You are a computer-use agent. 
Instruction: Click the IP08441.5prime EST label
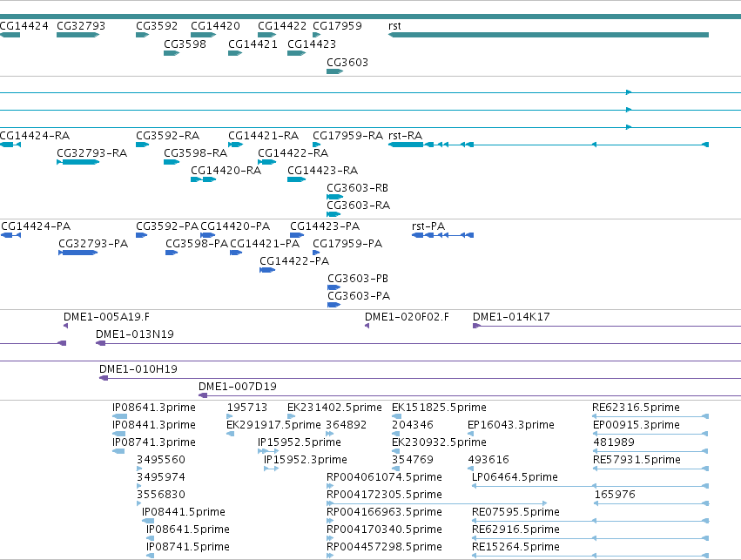click(x=184, y=513)
